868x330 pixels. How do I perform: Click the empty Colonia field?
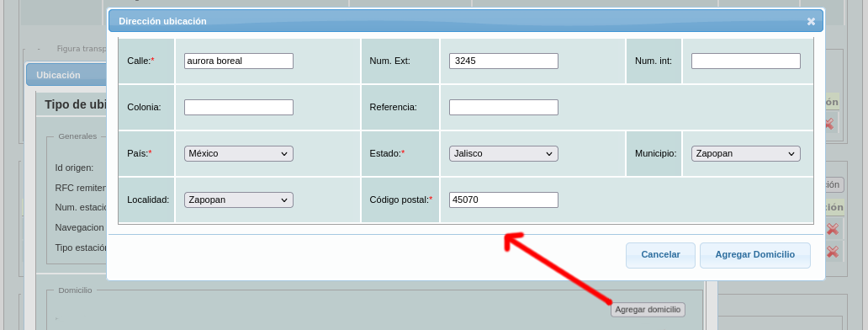click(x=239, y=108)
